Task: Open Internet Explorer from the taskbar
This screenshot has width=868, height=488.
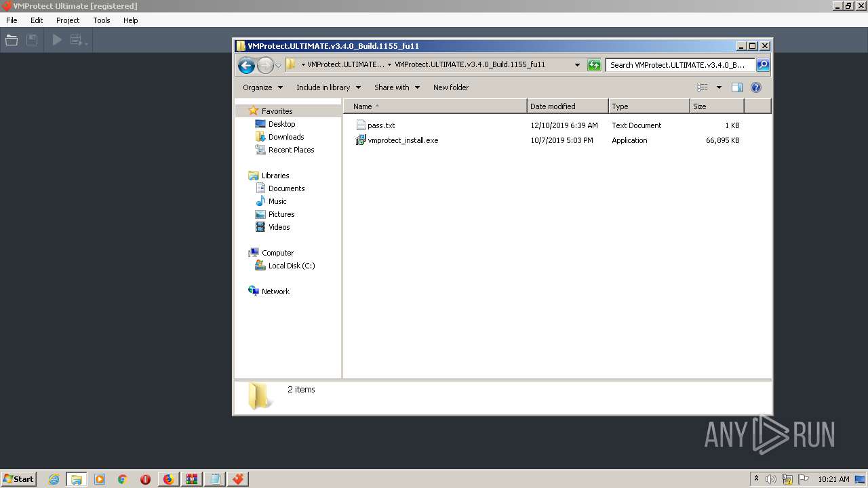Action: point(54,479)
